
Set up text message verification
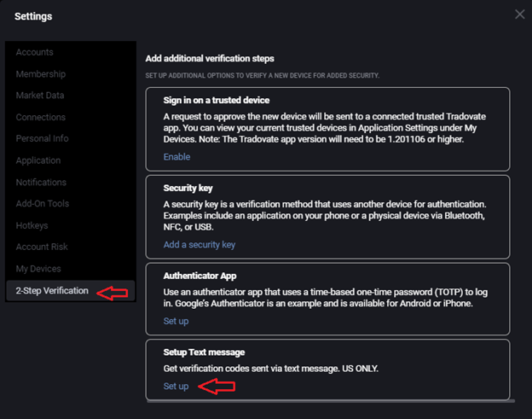[x=176, y=387]
